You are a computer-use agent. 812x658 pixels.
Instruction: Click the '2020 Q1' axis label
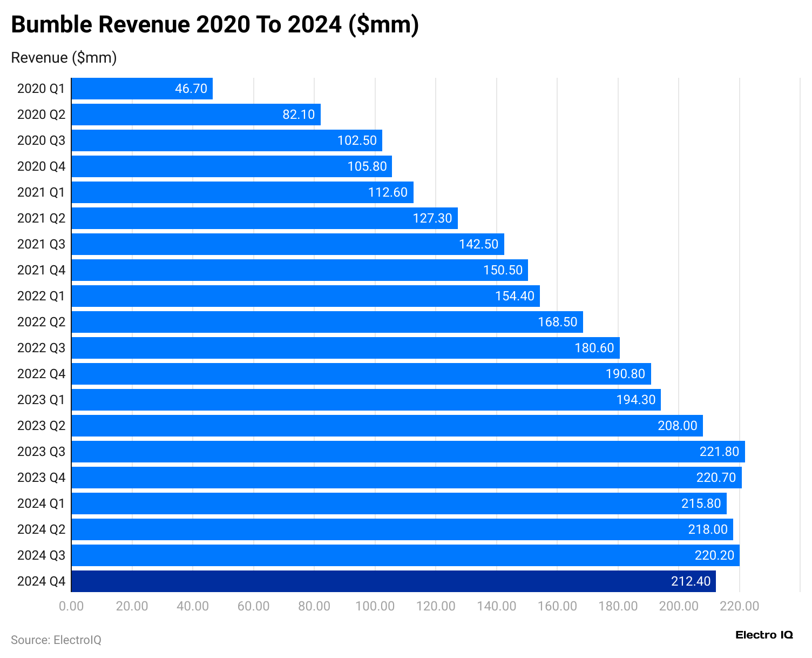(41, 89)
